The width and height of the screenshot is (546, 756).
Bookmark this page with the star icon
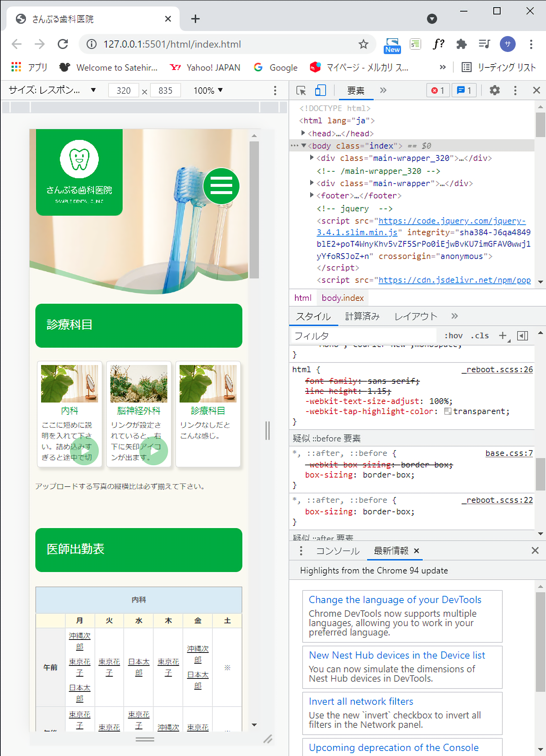tap(363, 44)
